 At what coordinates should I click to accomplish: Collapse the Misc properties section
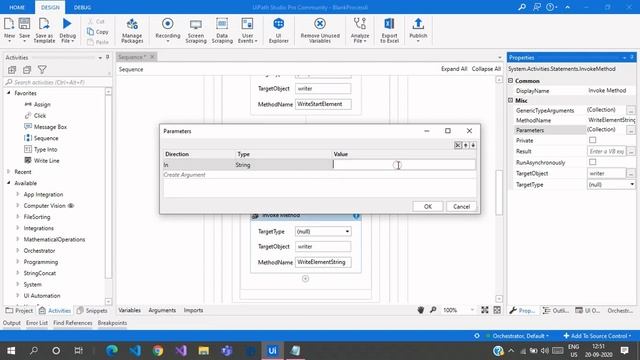click(x=511, y=100)
